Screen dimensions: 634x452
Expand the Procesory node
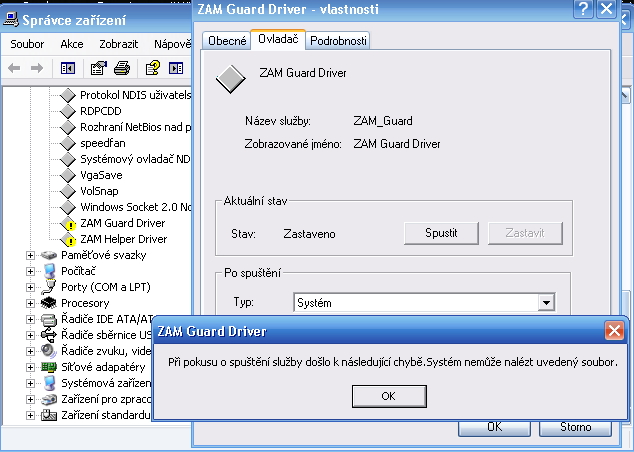pos(30,303)
